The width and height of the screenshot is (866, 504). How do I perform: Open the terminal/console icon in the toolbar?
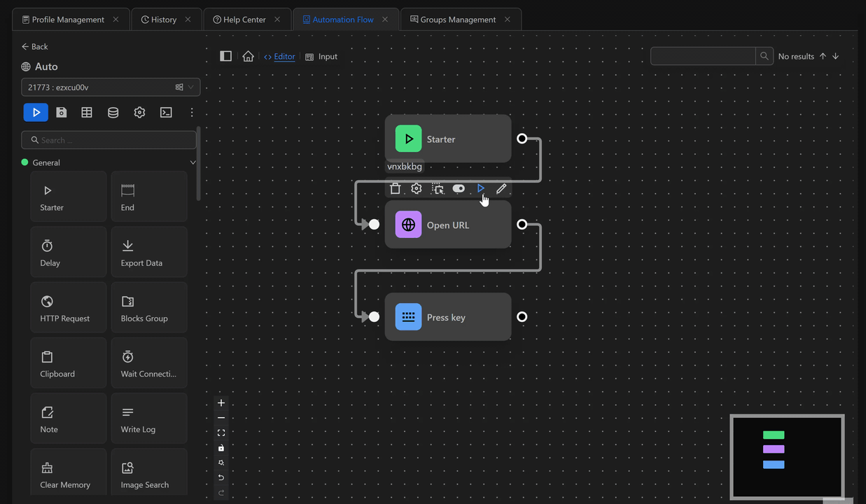tap(166, 112)
